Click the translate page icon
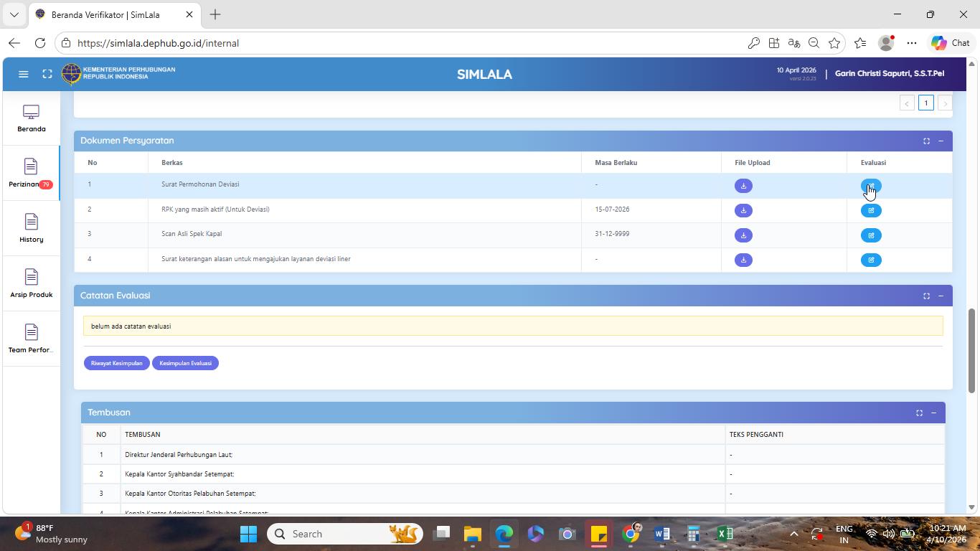 pyautogui.click(x=793, y=43)
